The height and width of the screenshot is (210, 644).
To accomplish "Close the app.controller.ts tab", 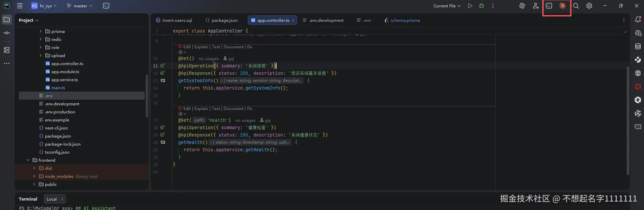I will pos(293,20).
